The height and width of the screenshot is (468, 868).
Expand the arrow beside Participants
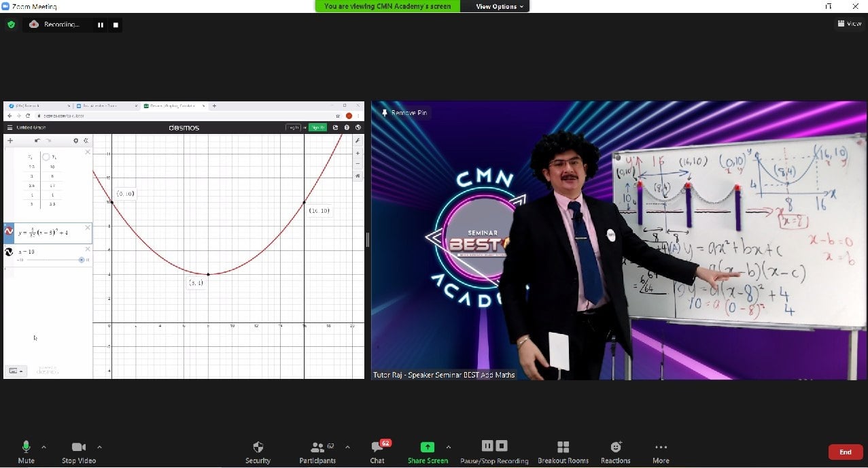(347, 447)
